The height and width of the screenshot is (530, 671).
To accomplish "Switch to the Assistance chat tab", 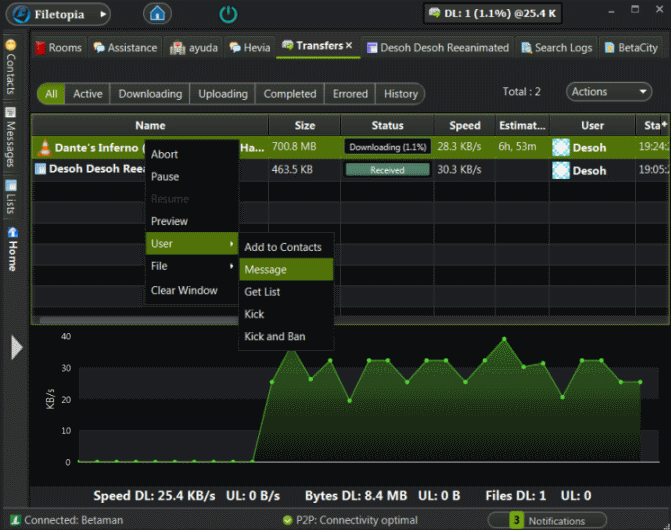I will [125, 47].
